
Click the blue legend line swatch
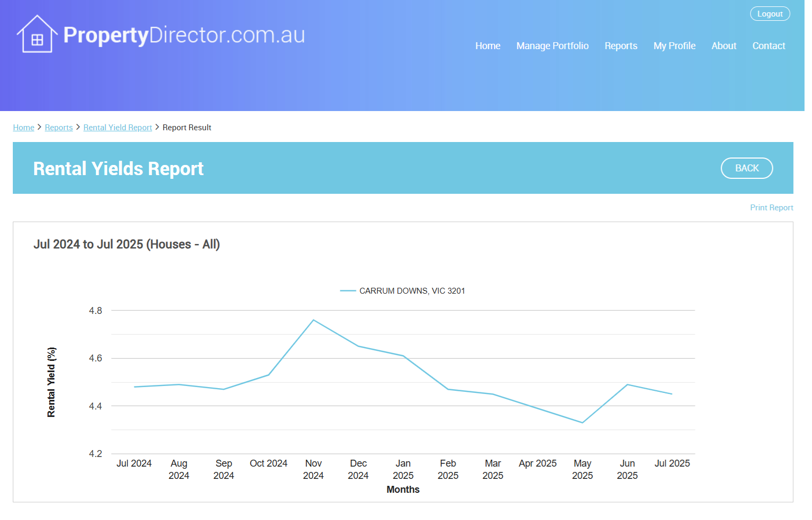(348, 291)
